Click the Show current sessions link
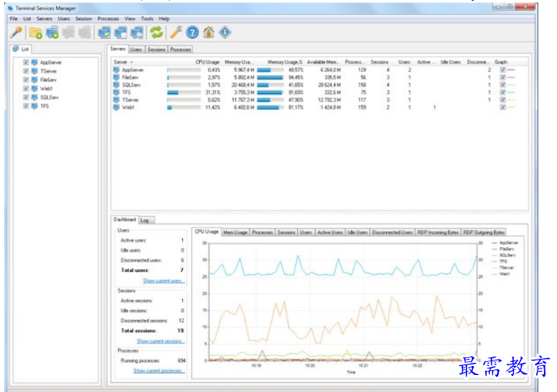The image size is (557, 392). [x=161, y=341]
